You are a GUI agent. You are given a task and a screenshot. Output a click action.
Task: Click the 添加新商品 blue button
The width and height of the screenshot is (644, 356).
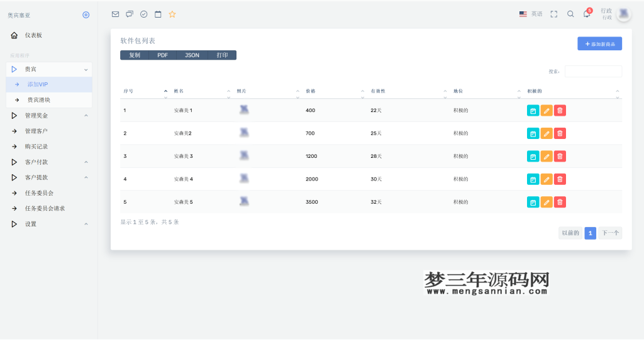(599, 43)
